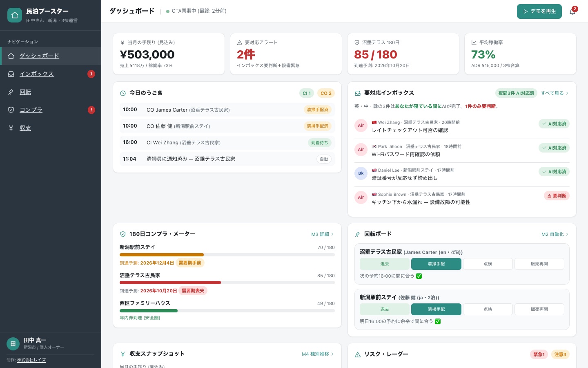This screenshot has height=368, width=588.
Task: Go to 収支 in navigation
Action: (50, 128)
